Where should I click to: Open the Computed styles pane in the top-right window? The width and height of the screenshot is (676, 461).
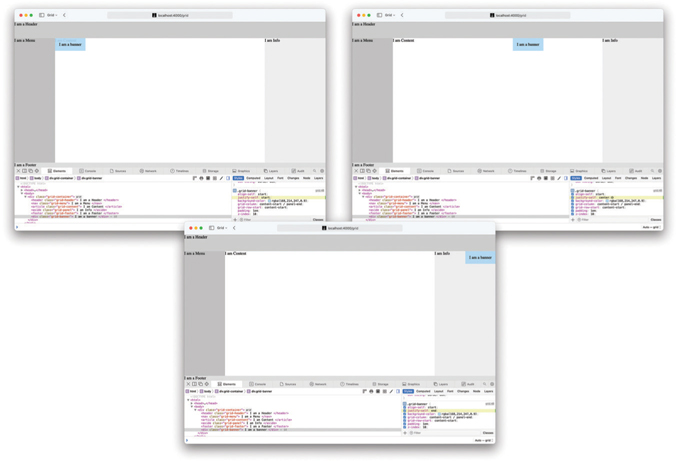click(x=591, y=178)
